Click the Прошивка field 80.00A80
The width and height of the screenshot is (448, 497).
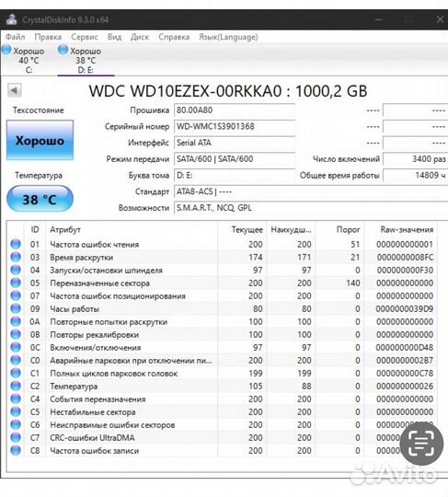pos(235,110)
